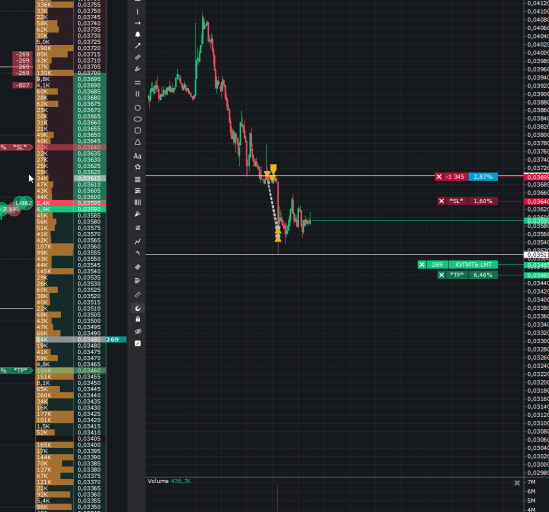Image resolution: width=549 pixels, height=512 pixels.
Task: Select the brush drawing tool
Action: point(138,69)
